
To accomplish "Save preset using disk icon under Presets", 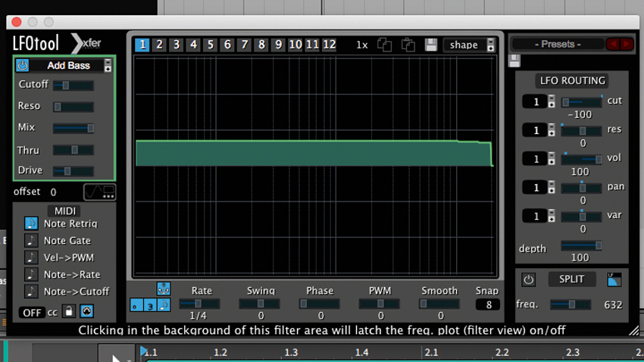I will (x=514, y=61).
